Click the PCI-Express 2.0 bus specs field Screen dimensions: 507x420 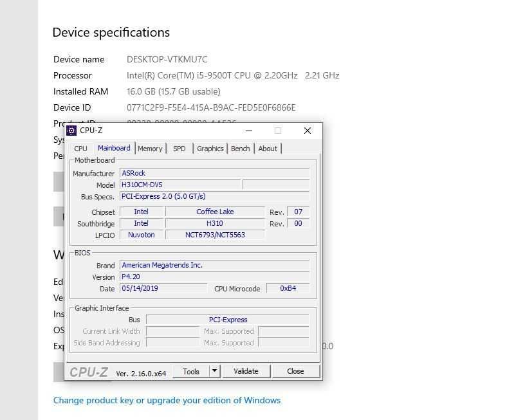click(x=215, y=197)
